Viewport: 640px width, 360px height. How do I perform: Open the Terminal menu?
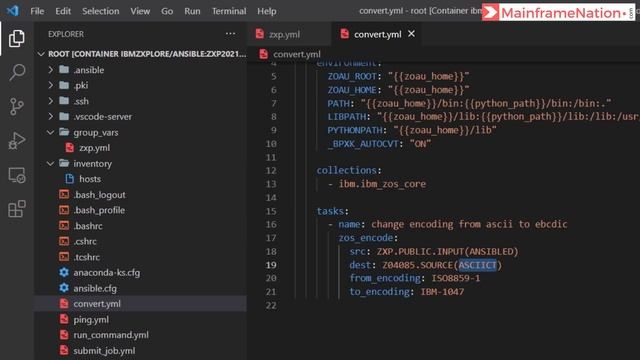229,11
